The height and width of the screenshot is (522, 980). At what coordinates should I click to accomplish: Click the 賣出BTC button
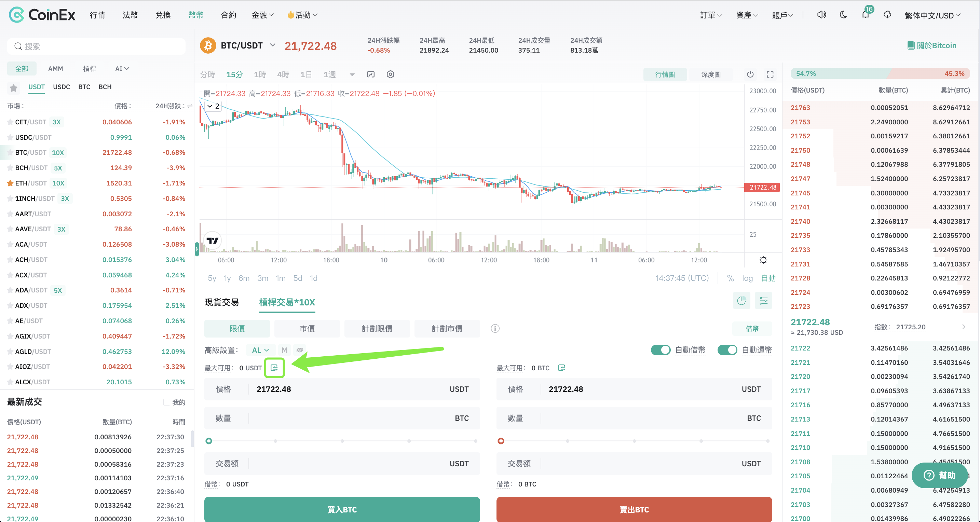(x=634, y=509)
